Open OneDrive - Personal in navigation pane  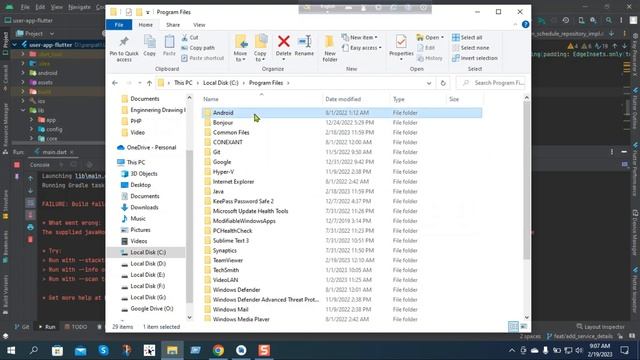coord(151,147)
